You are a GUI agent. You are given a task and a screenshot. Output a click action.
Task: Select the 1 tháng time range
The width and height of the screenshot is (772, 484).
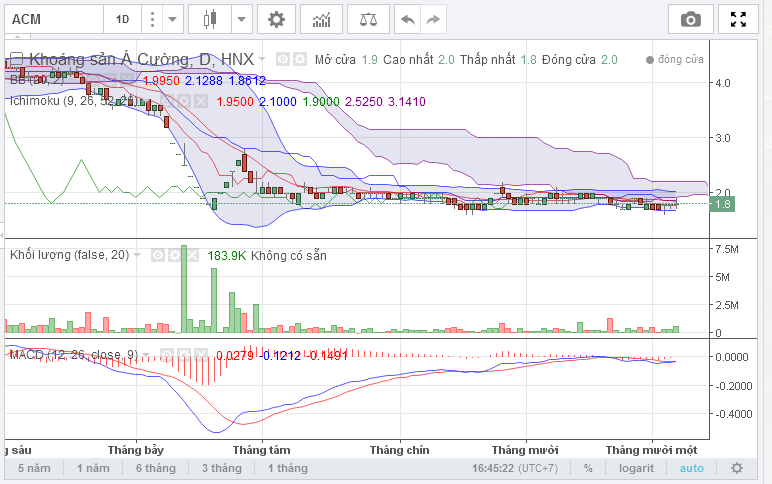coord(288,468)
